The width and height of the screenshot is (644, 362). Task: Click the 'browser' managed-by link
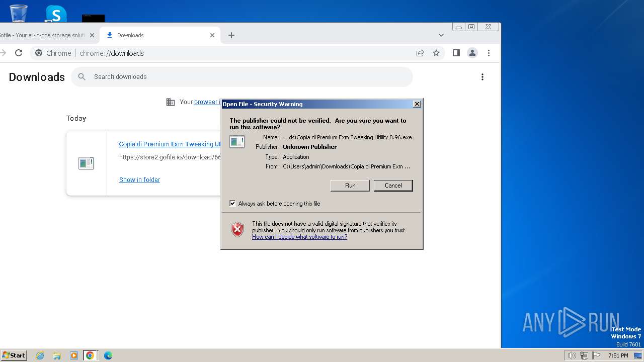[x=207, y=102]
